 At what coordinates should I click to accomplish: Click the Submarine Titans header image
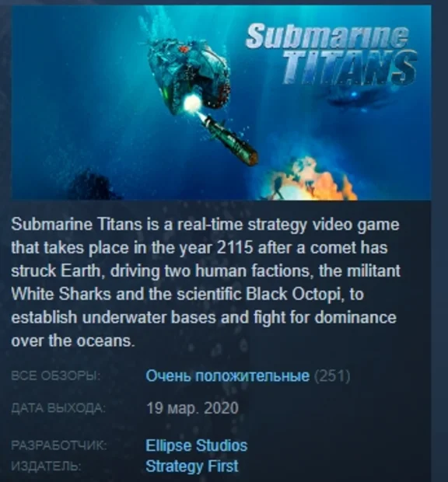(221, 102)
